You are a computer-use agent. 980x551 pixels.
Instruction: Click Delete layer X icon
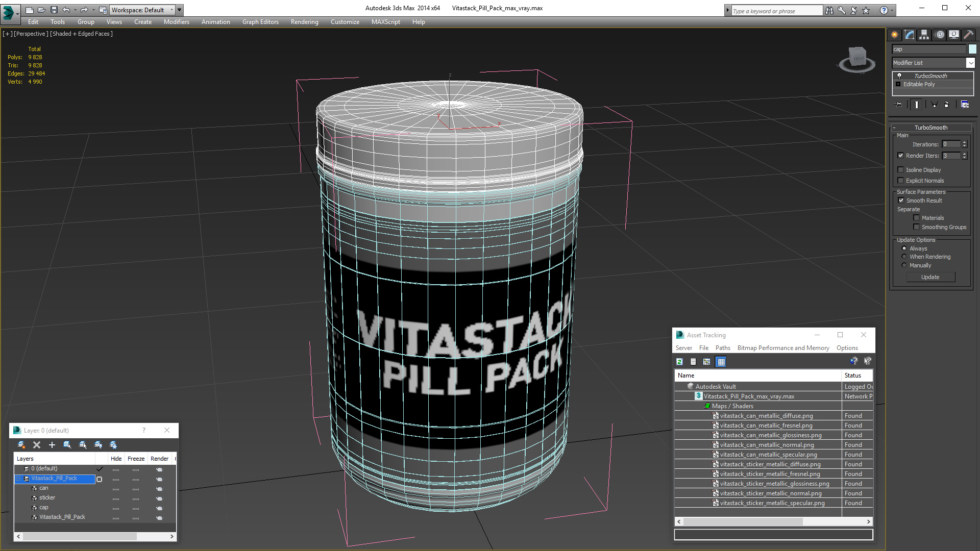[x=37, y=445]
